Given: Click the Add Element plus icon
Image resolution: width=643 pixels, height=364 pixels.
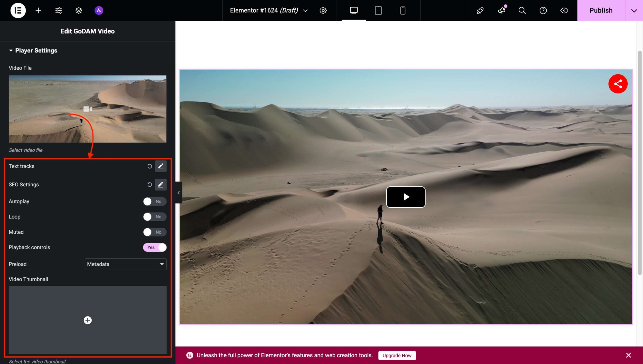Looking at the screenshot, I should (38, 10).
